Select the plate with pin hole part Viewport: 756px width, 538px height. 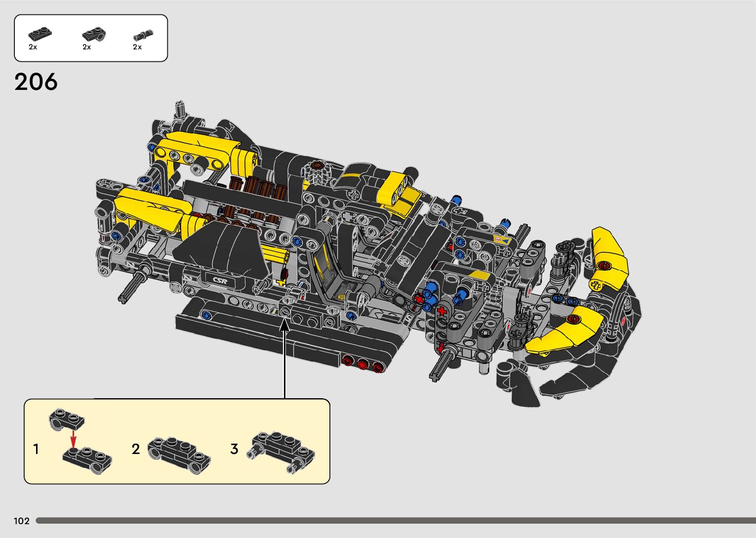point(93,34)
